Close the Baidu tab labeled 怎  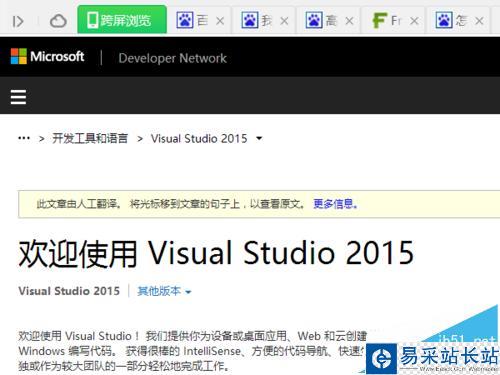(x=479, y=21)
